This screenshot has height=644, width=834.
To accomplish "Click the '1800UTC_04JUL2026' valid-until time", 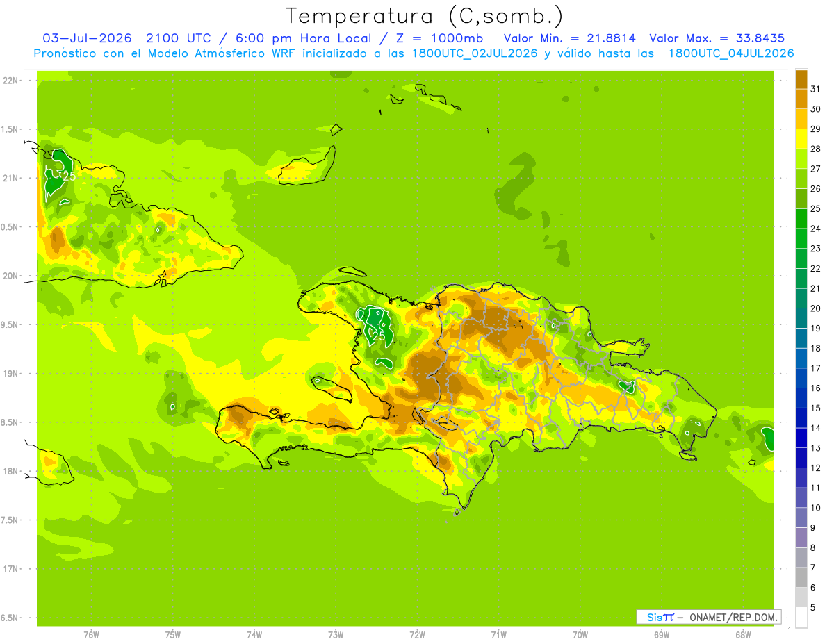I will [x=731, y=53].
